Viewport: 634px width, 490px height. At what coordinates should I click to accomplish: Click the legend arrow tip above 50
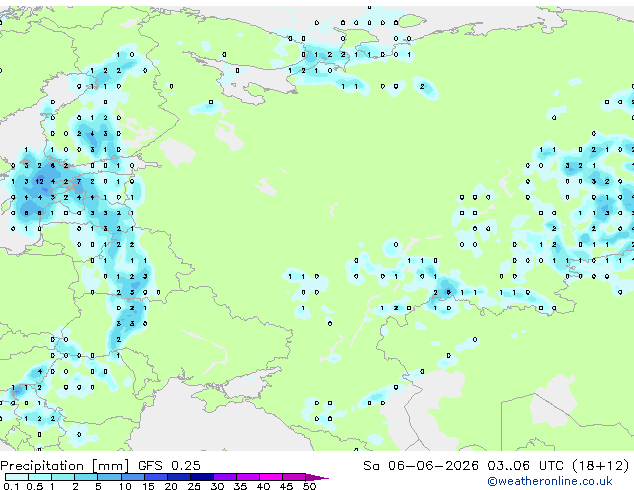tap(317, 477)
